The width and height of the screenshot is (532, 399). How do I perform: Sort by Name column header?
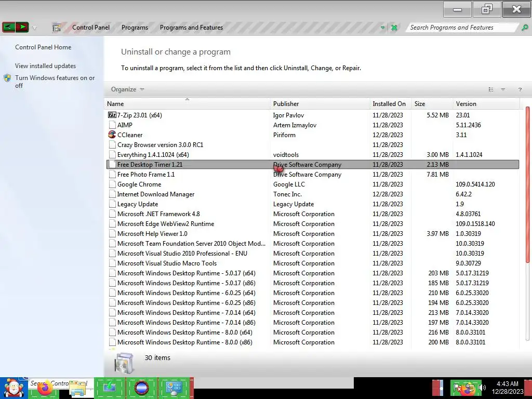pyautogui.click(x=187, y=104)
